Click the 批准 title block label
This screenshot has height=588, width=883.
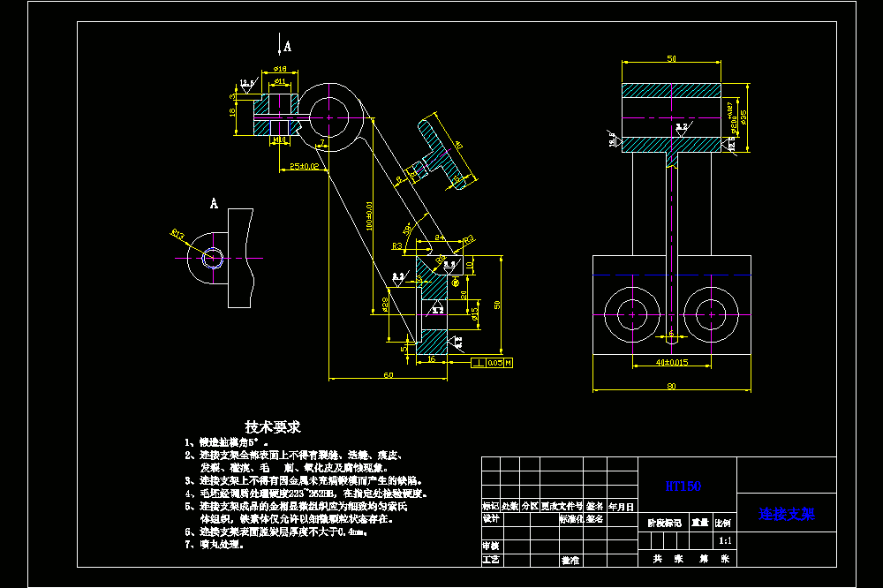tap(570, 561)
